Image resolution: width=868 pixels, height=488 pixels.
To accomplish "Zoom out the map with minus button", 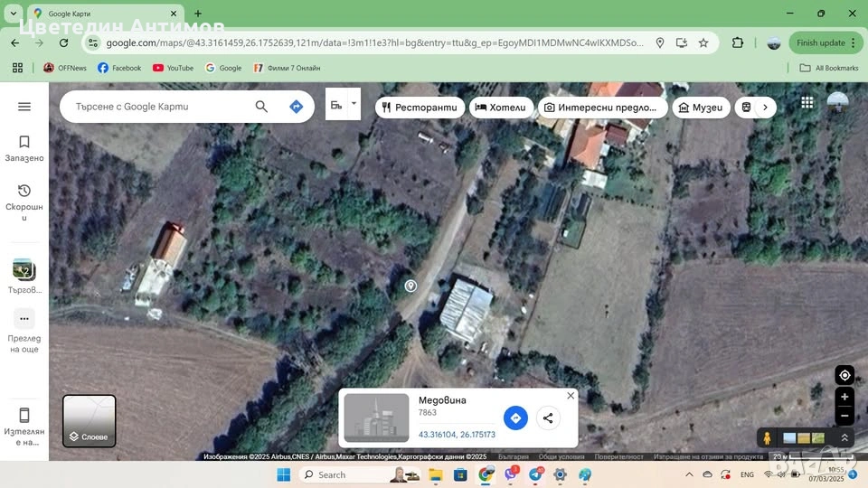I will [x=844, y=417].
